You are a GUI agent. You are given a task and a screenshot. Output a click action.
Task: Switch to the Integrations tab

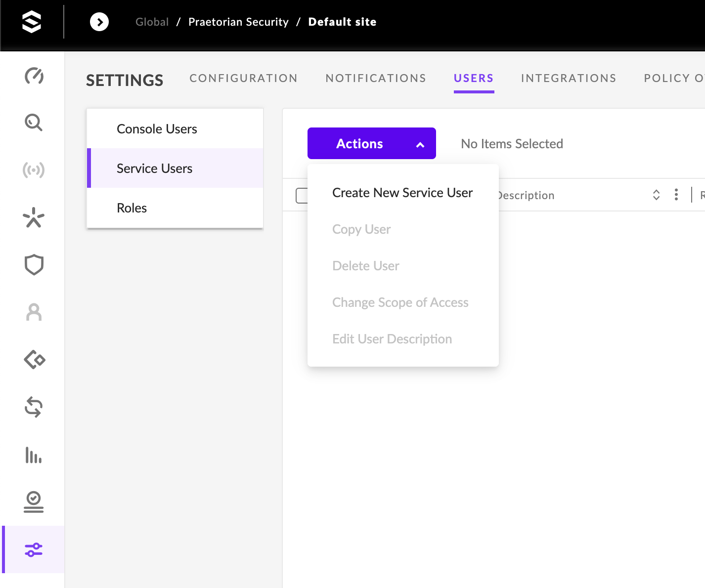[569, 78]
